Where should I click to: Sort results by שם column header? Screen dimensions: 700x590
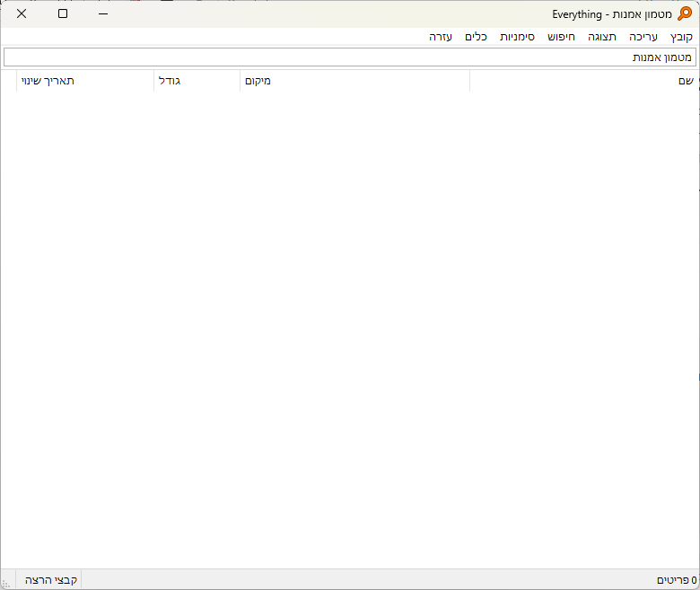[584, 81]
